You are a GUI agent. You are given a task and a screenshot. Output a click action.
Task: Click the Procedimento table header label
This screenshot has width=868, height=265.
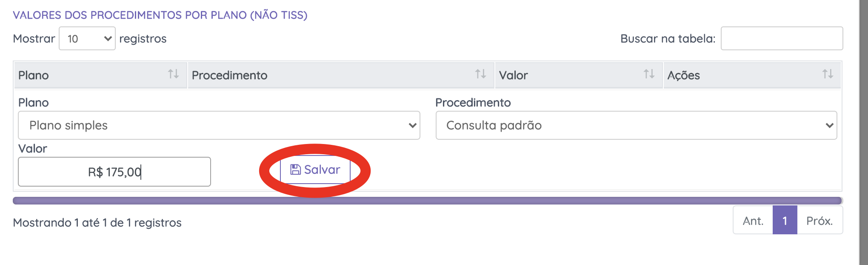229,75
